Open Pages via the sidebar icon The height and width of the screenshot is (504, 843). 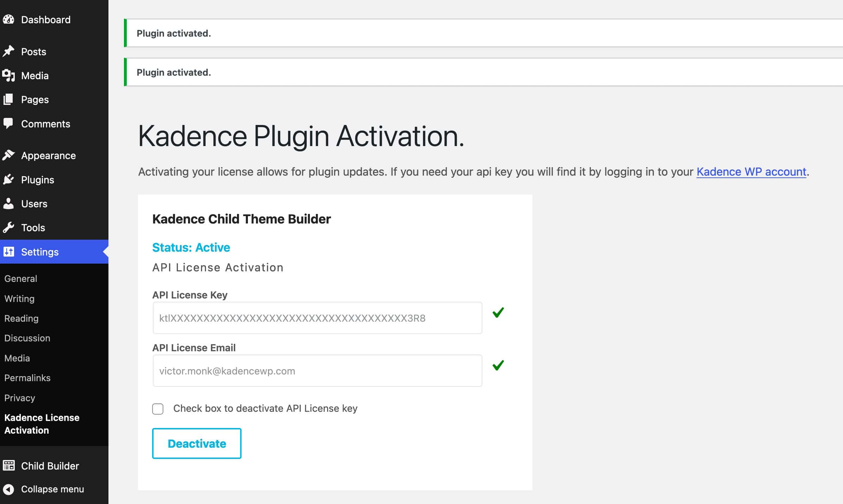coord(9,100)
